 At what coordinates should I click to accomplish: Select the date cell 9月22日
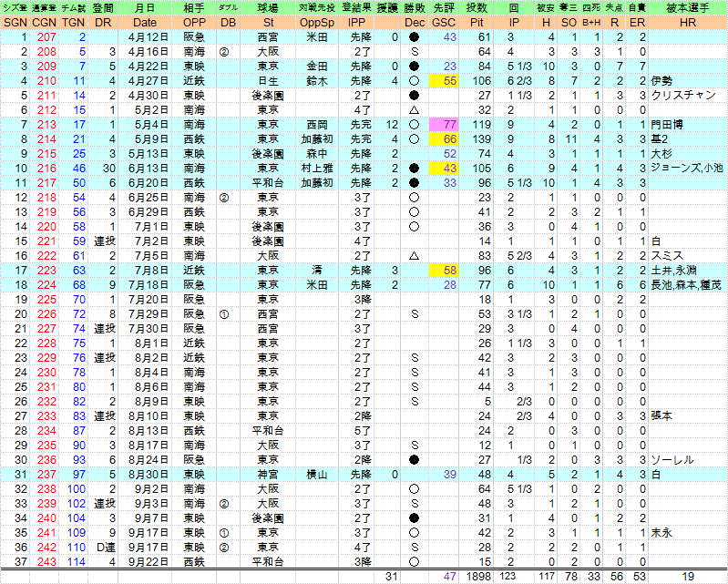click(149, 562)
